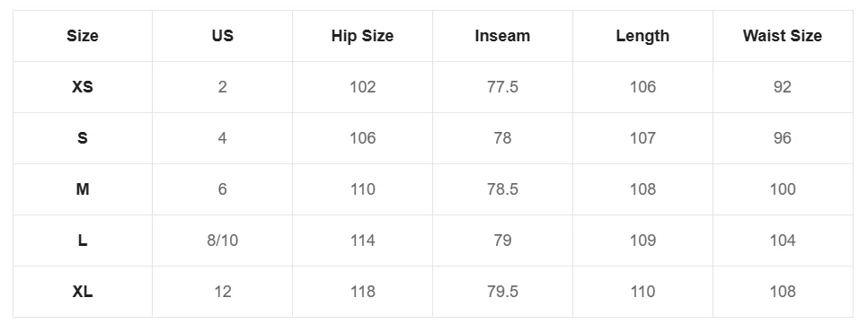
Task: Click the 12 US size cell
Action: (223, 292)
